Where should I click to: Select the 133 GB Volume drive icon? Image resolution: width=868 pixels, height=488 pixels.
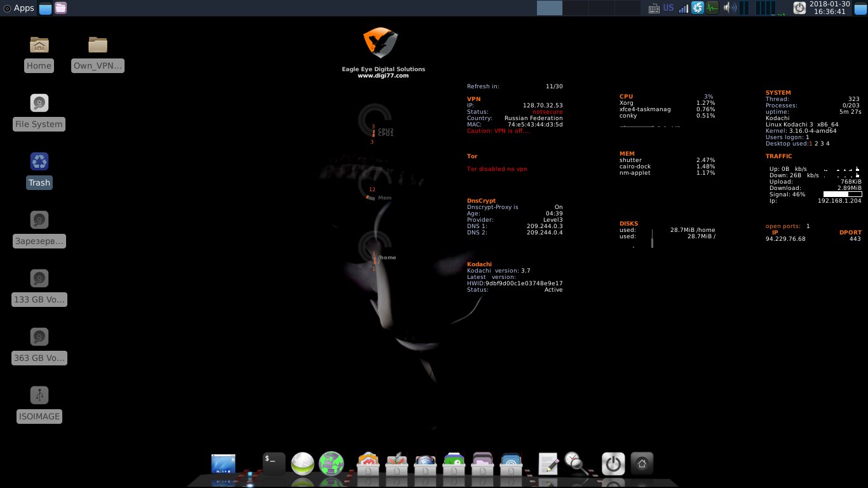(39, 288)
